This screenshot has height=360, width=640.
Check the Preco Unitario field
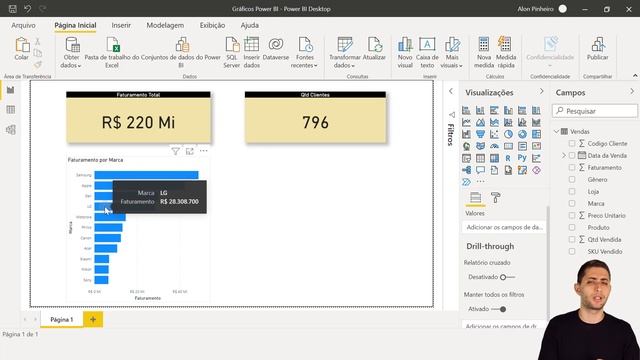(572, 215)
